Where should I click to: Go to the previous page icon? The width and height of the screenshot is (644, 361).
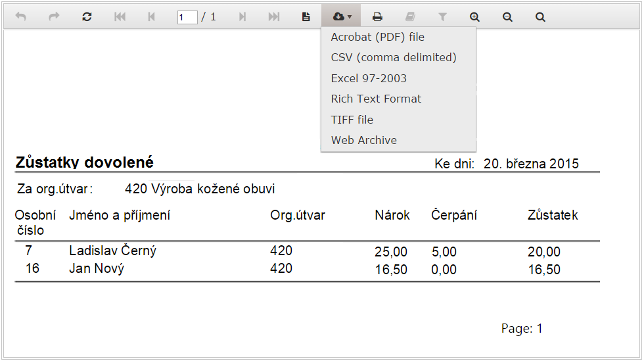click(x=152, y=17)
